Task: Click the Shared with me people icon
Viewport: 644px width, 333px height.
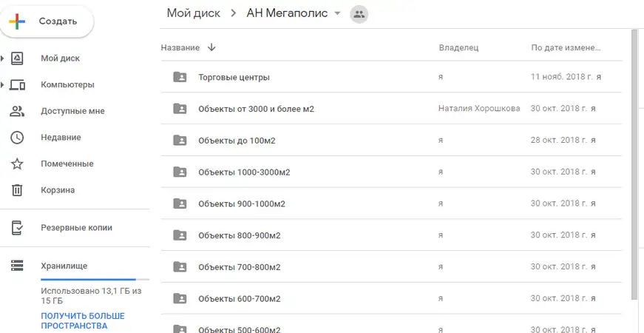Action: point(17,111)
